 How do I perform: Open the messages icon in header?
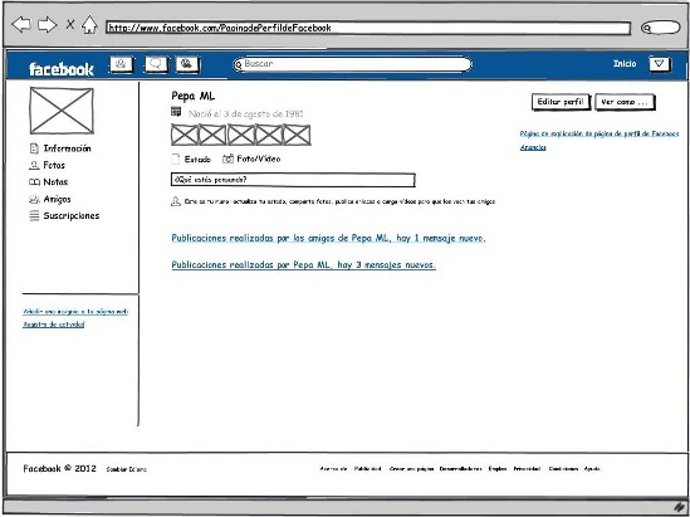coord(155,65)
